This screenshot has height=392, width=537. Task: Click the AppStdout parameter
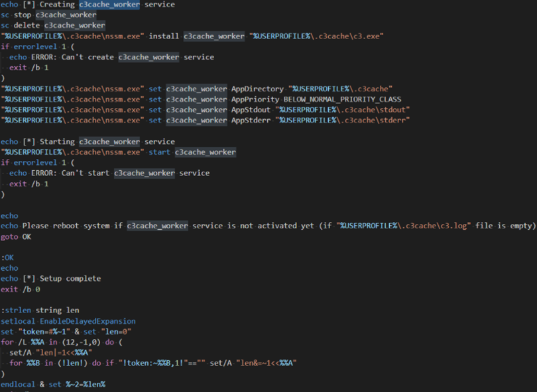click(x=251, y=110)
